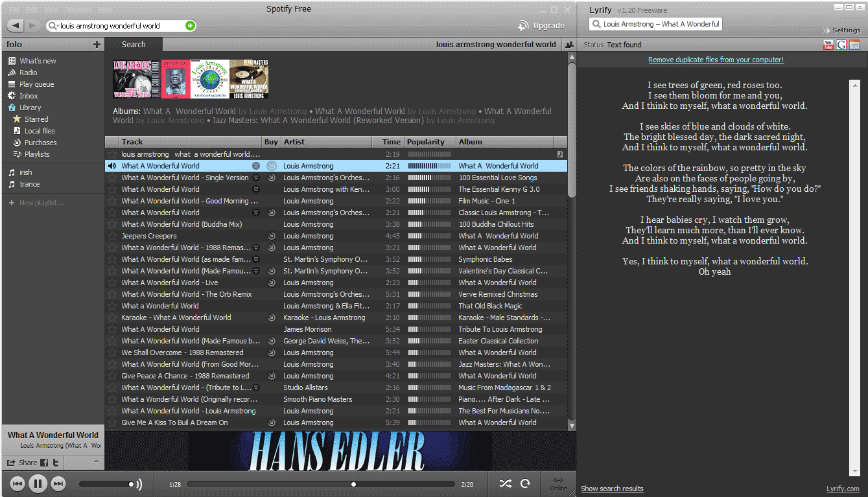This screenshot has height=497, width=868.
Task: Open dropdown on currently playing track row
Action: [x=256, y=166]
